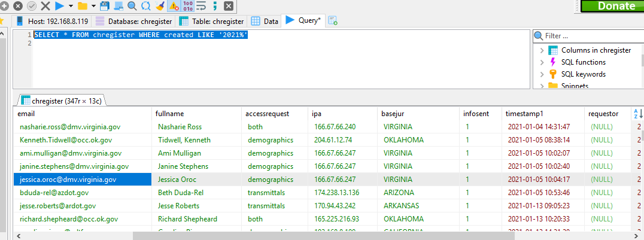Expand the SQL functions tree node
This screenshot has width=644, height=240.
pos(542,62)
